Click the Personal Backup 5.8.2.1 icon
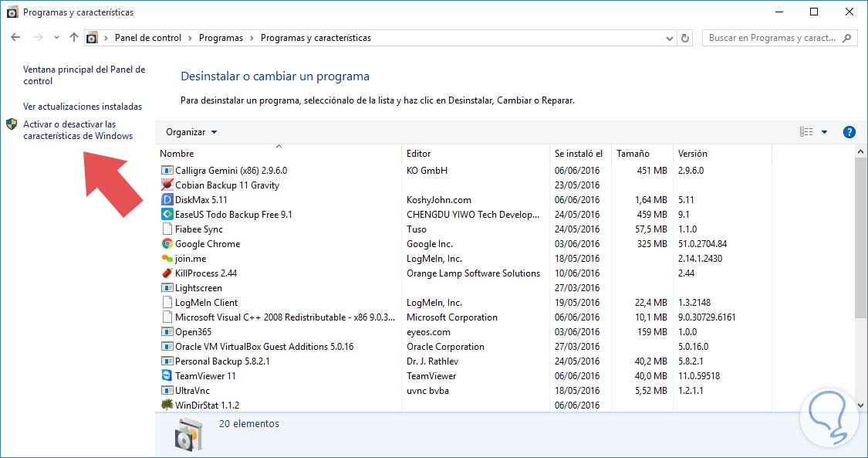Screen dimensions: 868x458 click(167, 361)
